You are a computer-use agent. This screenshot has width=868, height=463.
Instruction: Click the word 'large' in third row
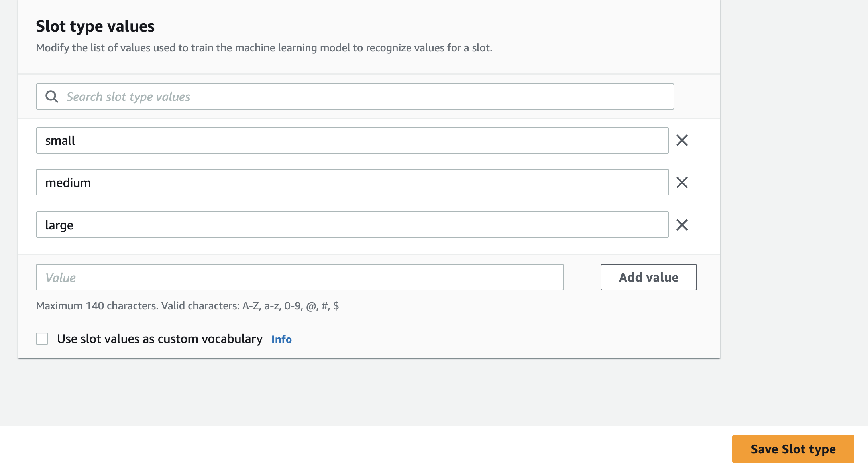coord(59,225)
